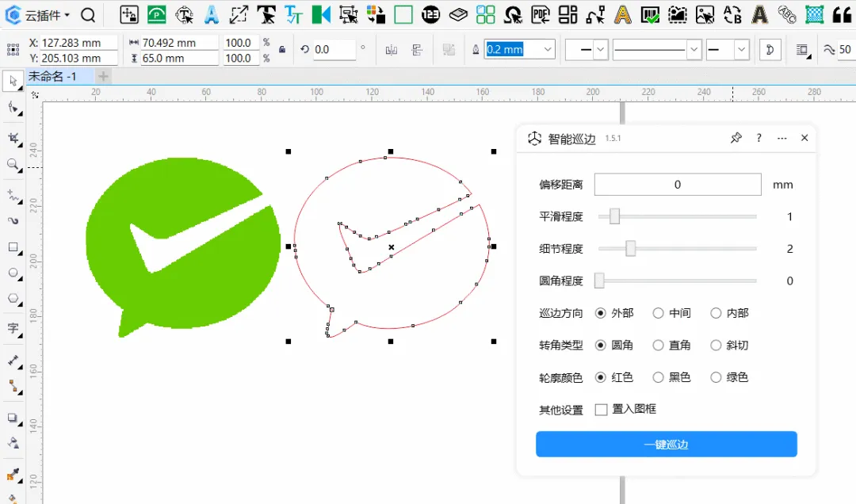Screen dimensions: 856x504
Task: Select the Artistic Media tool
Action: click(13, 220)
